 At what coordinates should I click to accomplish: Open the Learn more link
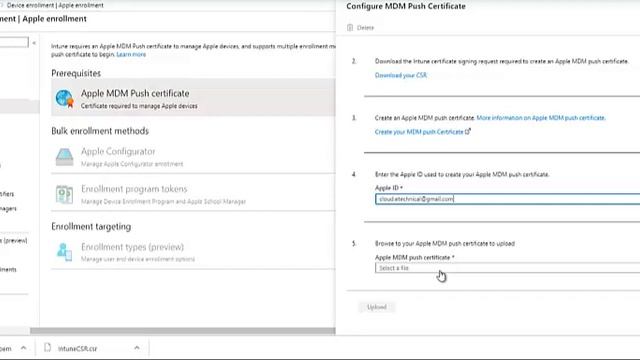click(x=131, y=54)
